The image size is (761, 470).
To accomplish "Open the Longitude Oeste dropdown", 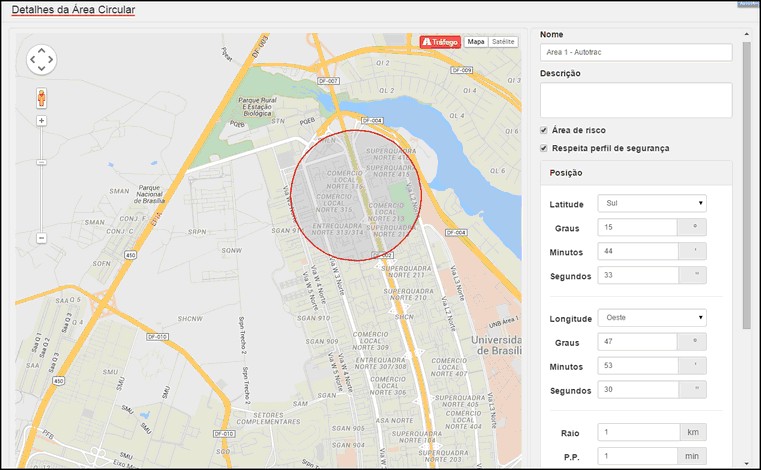I will click(652, 318).
